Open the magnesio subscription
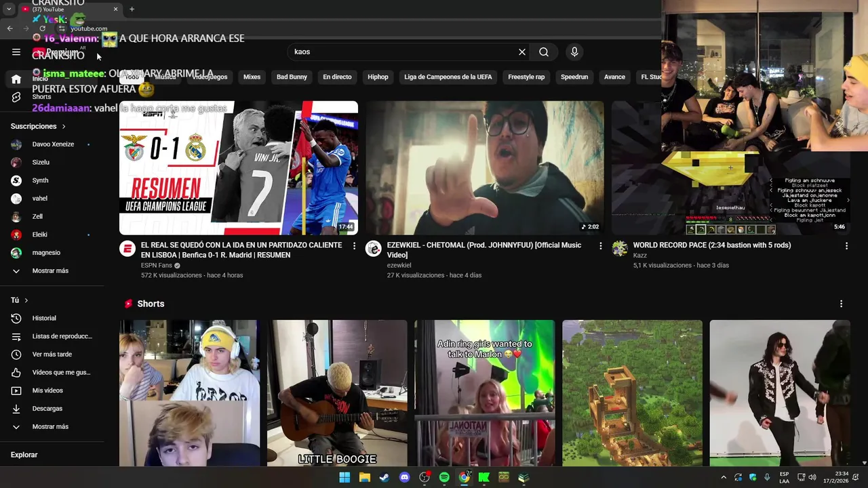This screenshot has width=868, height=488. [x=52, y=253]
